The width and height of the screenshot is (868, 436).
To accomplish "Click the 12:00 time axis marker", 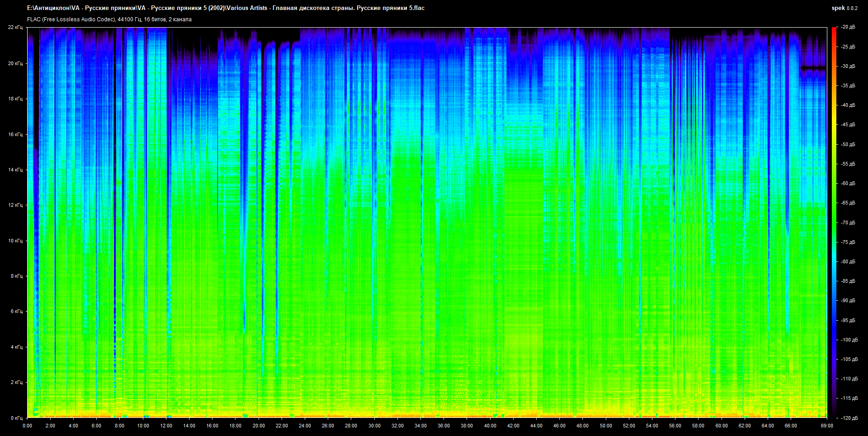I will pos(166,426).
